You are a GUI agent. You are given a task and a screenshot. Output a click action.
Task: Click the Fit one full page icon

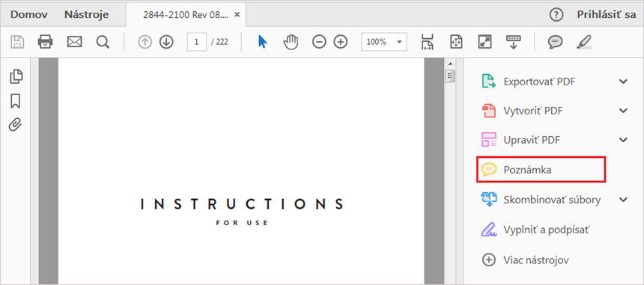456,42
